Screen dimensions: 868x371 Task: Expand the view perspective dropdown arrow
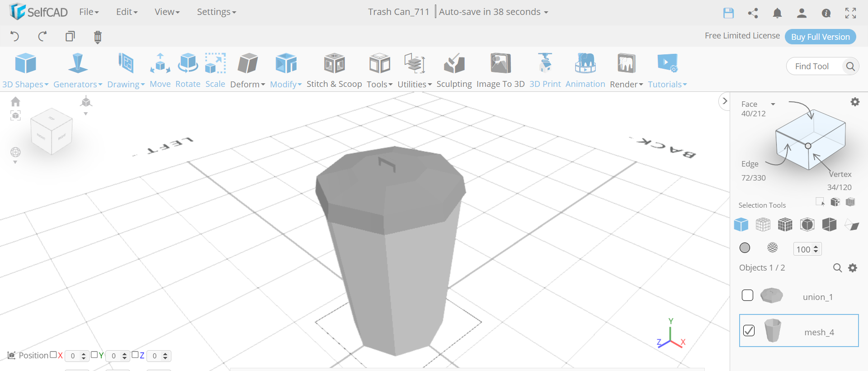85,114
